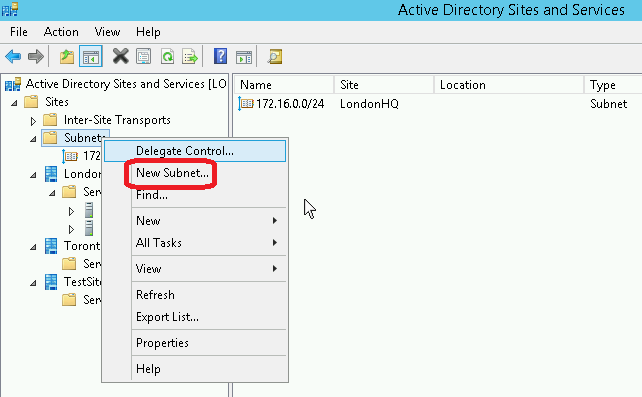Screen dimensions: 642x397
Task: Choose Delegate Control... from context menu
Action: pyautogui.click(x=195, y=151)
